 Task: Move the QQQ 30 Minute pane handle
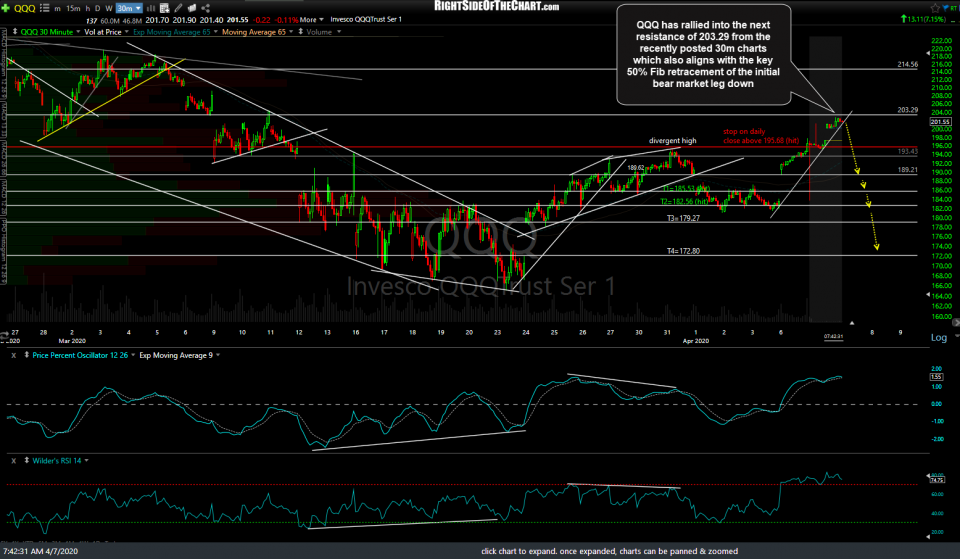click(15, 31)
